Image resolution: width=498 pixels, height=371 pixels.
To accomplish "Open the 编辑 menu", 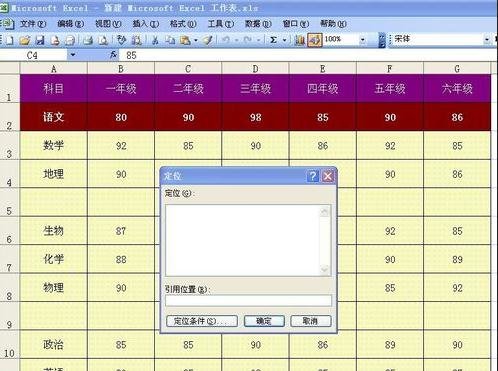I will (x=70, y=24).
